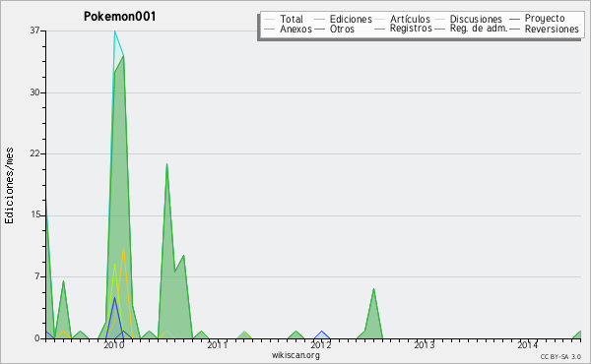Click the 2012 x-axis label

coord(321,345)
